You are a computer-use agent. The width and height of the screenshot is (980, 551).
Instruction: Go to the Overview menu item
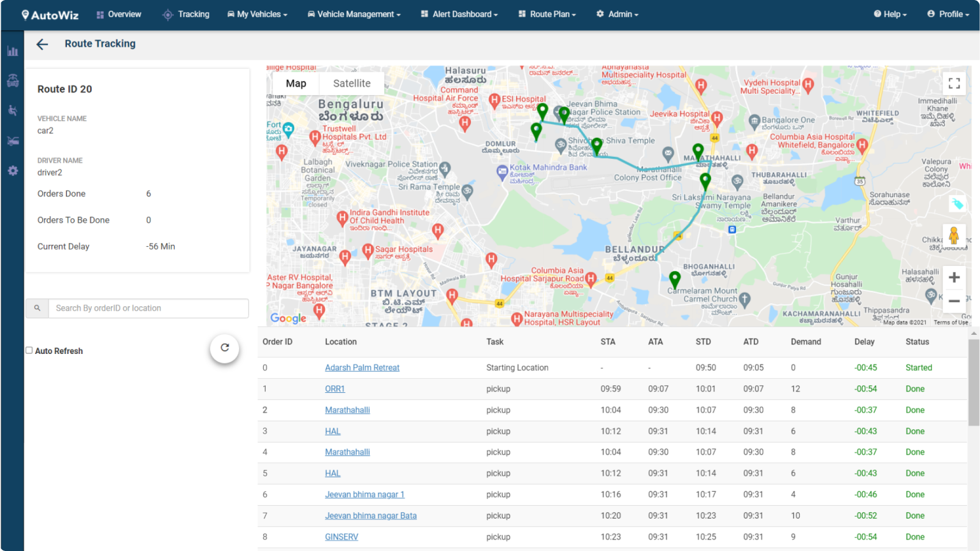coord(119,14)
